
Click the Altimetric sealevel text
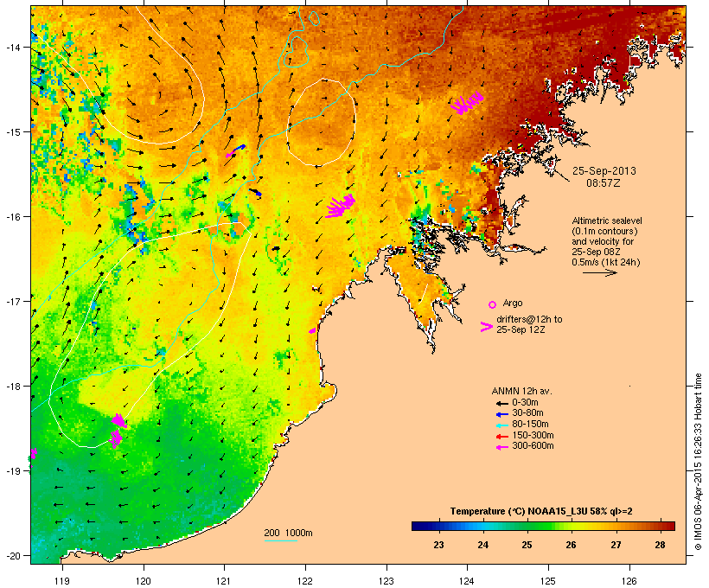click(607, 221)
